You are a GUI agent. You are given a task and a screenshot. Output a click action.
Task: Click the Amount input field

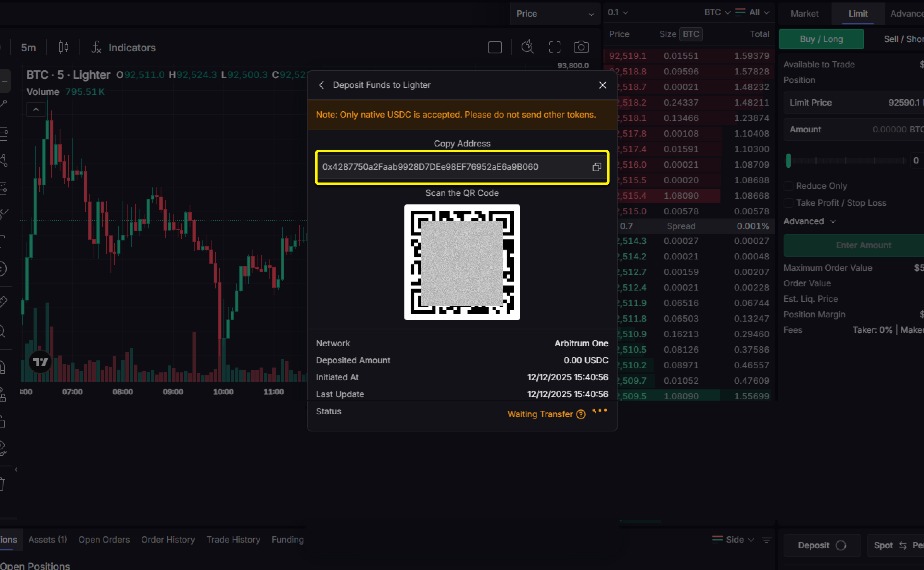[x=854, y=129]
